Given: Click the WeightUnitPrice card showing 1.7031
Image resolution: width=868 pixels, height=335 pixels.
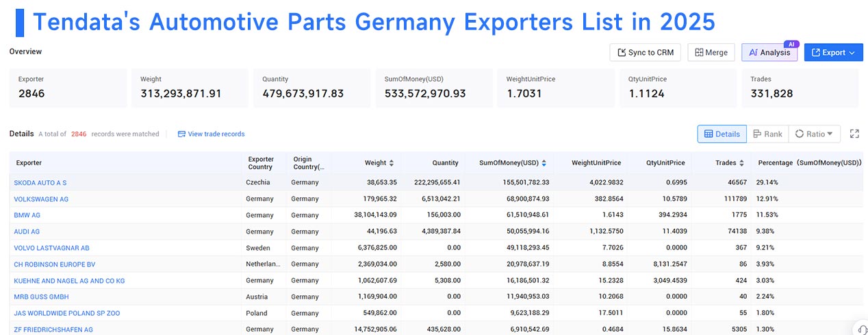Looking at the screenshot, I should point(556,88).
